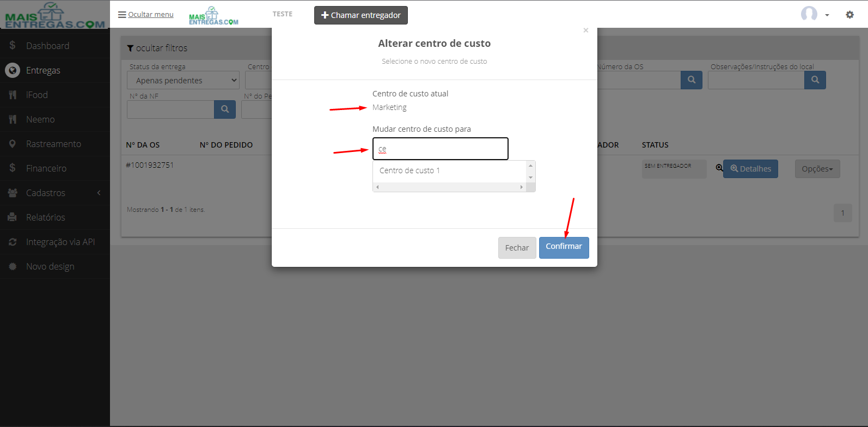Click the Cadastros users icon
The width and height of the screenshot is (868, 427).
(13, 193)
